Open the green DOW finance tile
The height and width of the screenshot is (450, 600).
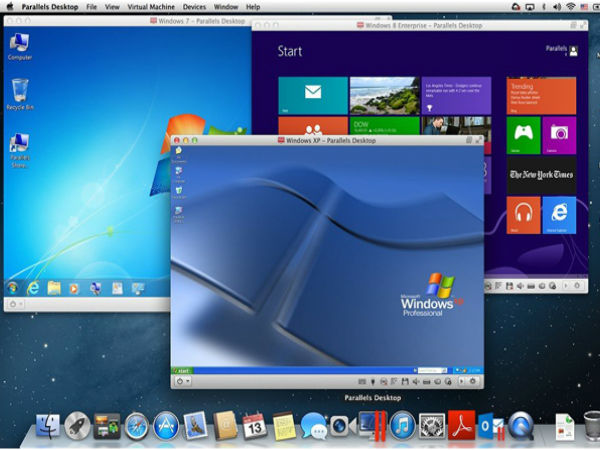385,126
